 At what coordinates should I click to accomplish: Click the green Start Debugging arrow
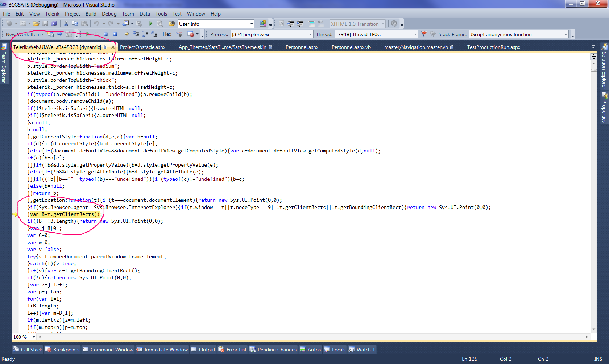point(151,24)
